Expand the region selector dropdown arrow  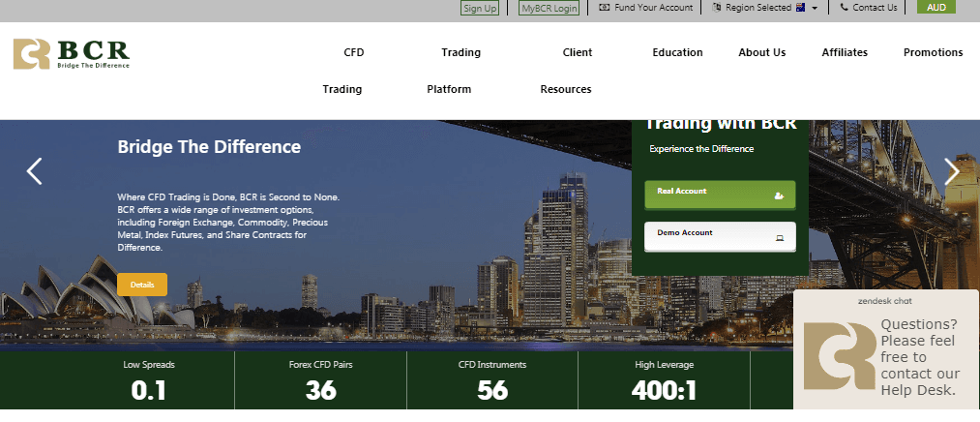815,8
